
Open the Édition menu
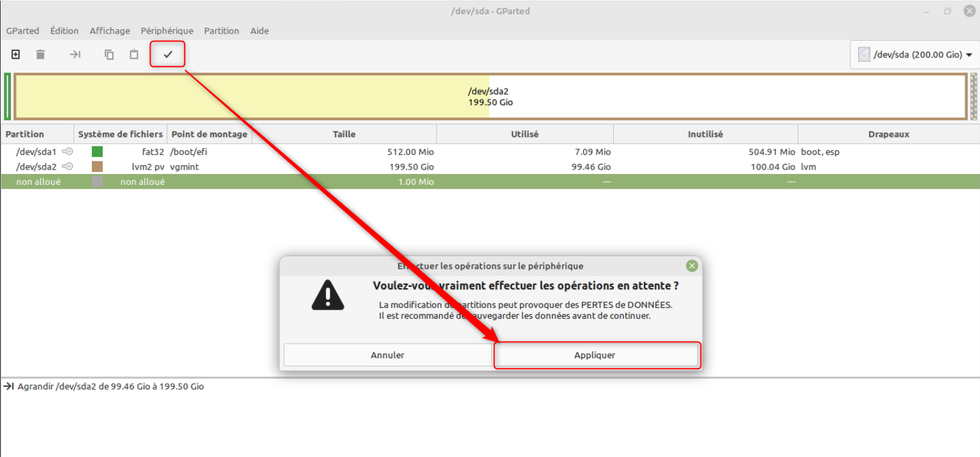[x=64, y=31]
